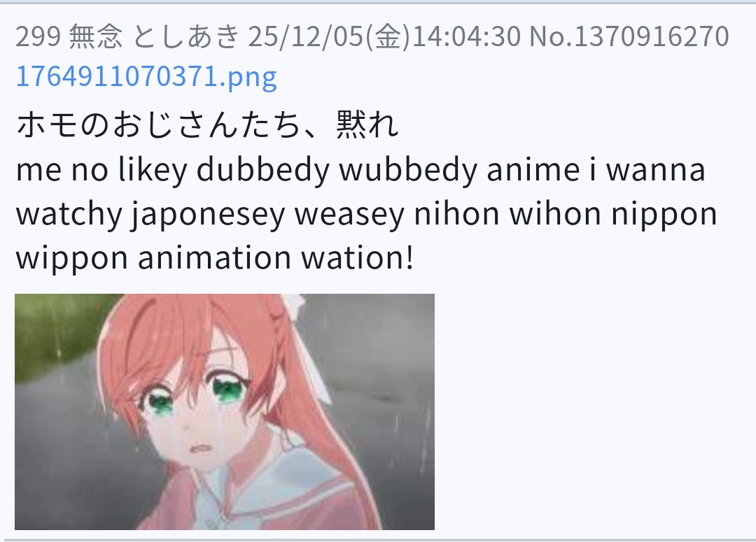756x542 pixels.
Task: Click the word 'dubbedy' in the comment
Action: [262, 169]
